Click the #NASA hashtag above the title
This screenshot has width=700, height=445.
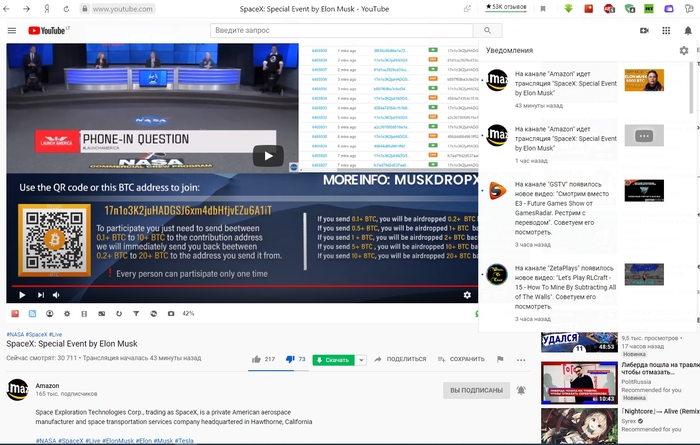click(x=15, y=334)
